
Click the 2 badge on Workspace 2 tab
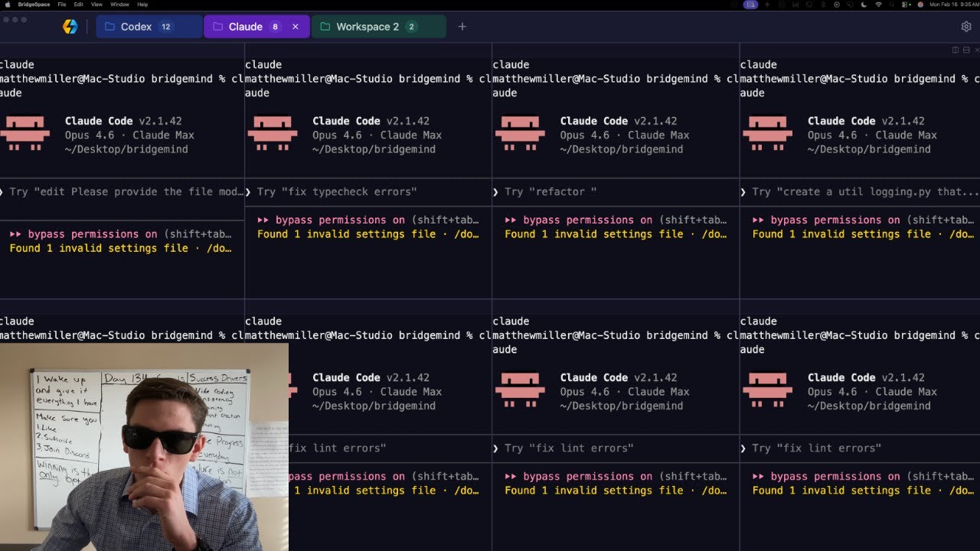pyautogui.click(x=411, y=27)
